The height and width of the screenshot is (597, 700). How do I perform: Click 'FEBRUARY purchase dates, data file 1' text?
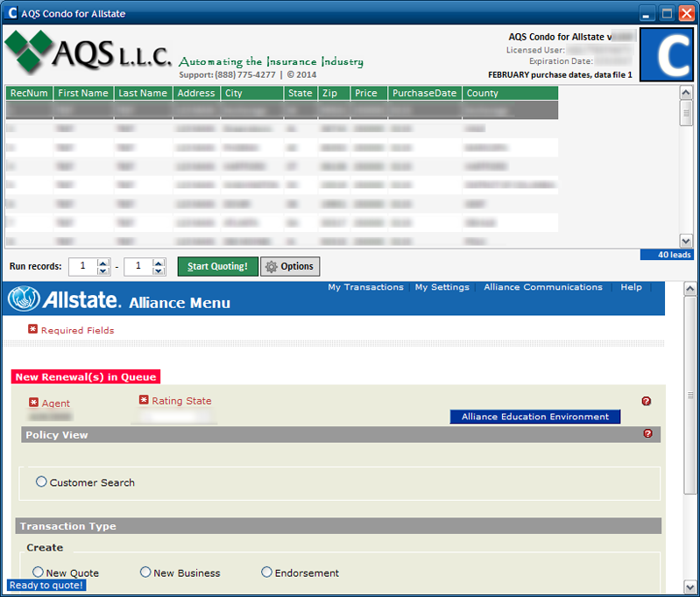[x=560, y=75]
